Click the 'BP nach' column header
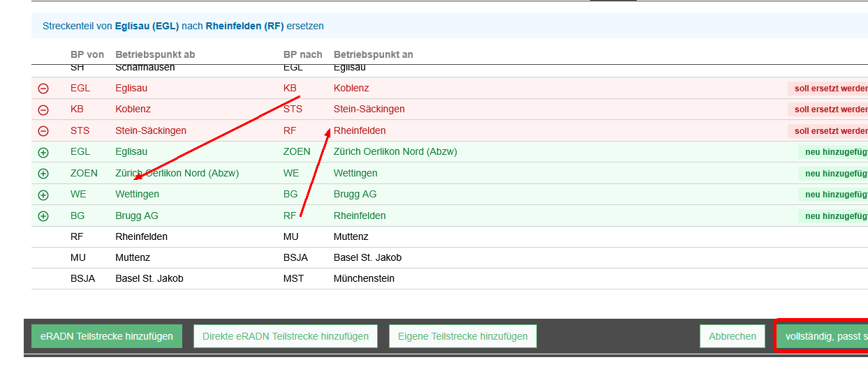This screenshot has width=868, height=385. 302,54
